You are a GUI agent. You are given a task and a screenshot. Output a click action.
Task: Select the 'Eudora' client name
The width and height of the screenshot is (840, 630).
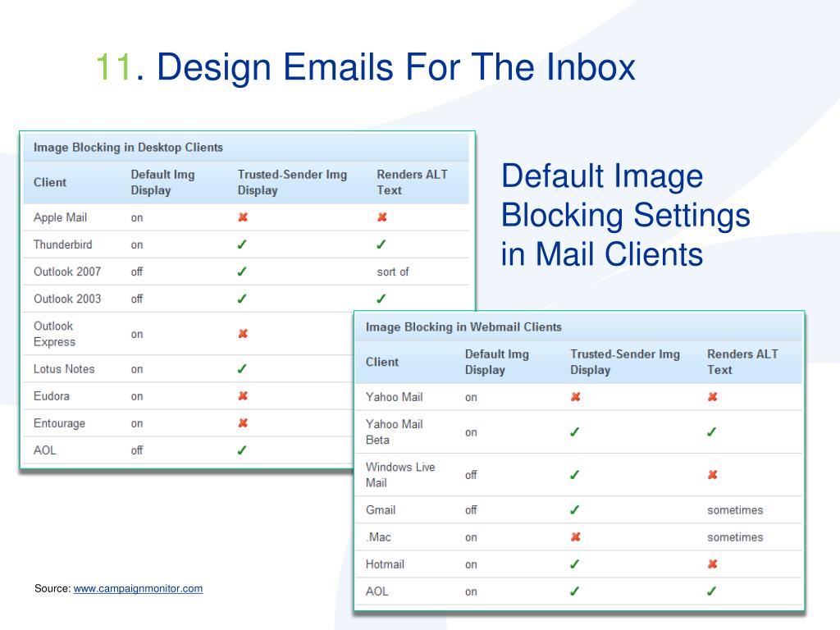[x=52, y=396]
